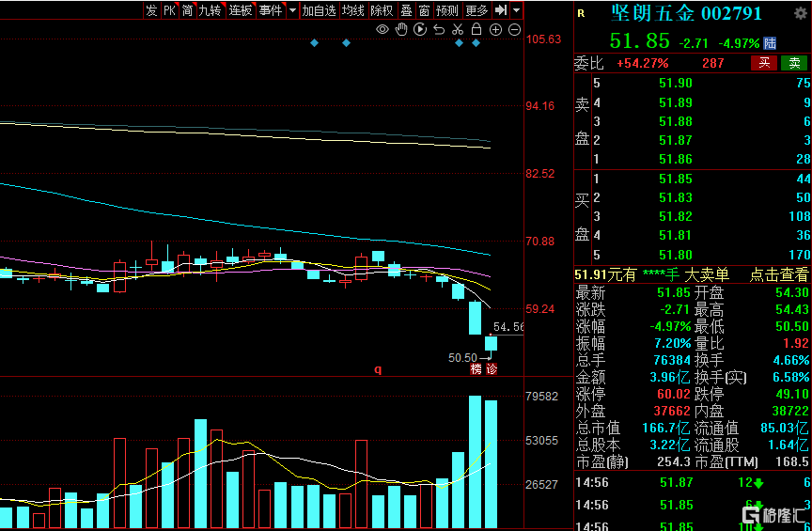The height and width of the screenshot is (531, 812).
Task: Click the 市盈(TTM) 168.5 value
Action: pos(792,461)
